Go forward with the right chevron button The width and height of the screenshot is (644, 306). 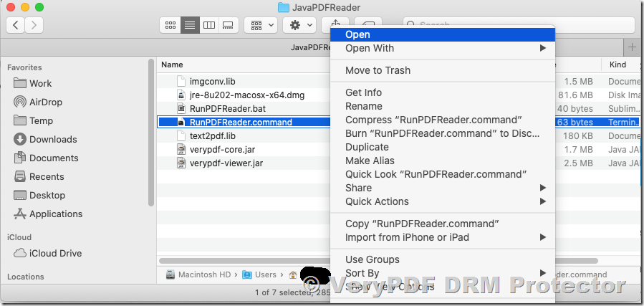(34, 25)
